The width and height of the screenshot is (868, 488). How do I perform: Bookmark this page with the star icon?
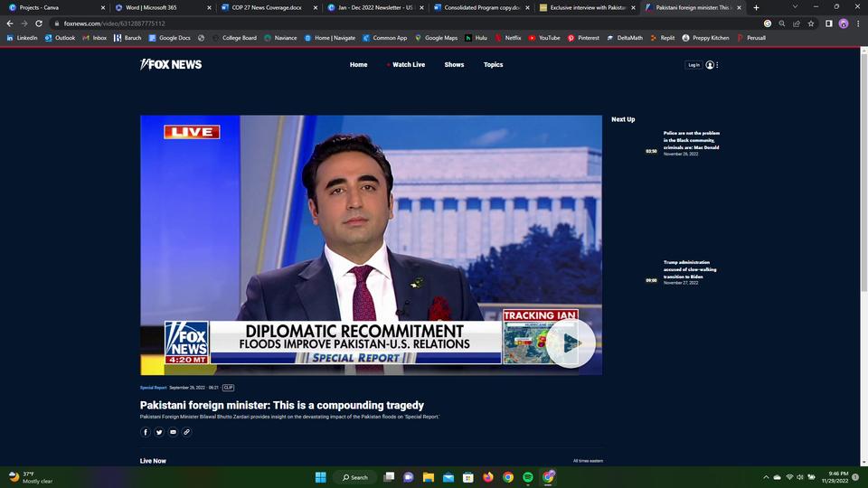click(x=811, y=23)
